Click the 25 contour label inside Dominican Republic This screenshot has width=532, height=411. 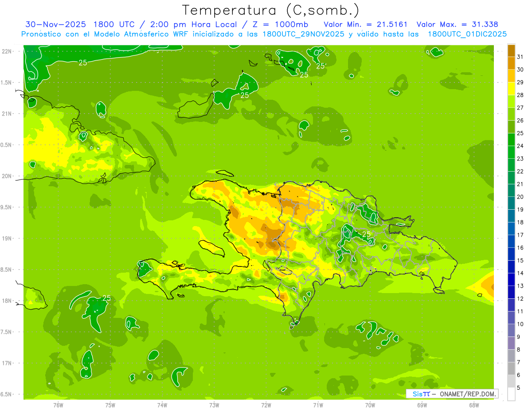367,234
